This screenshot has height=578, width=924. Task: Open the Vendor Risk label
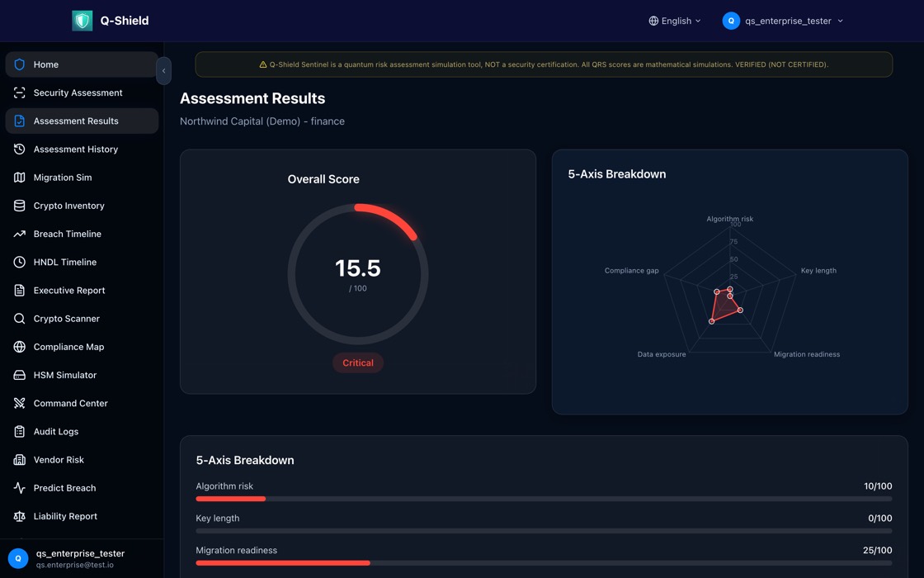coord(59,460)
